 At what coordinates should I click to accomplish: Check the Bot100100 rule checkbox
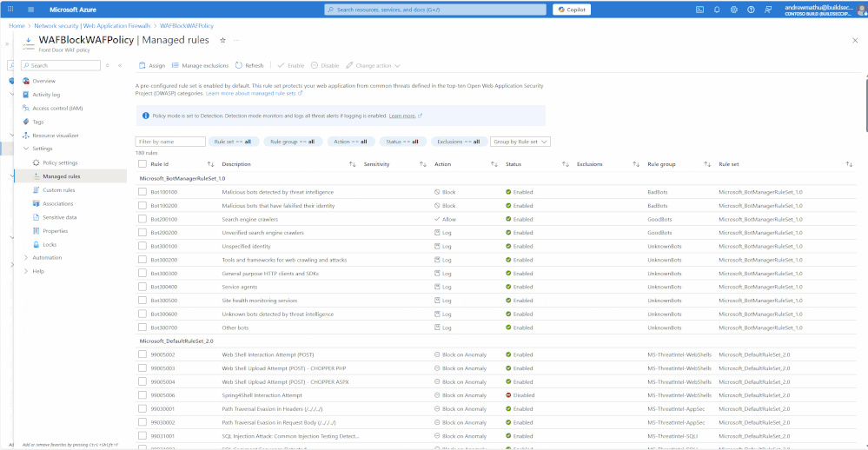click(x=142, y=192)
